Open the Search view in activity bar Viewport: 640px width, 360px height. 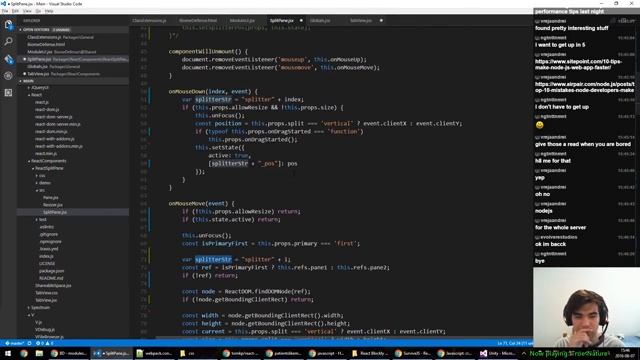pos(8,41)
